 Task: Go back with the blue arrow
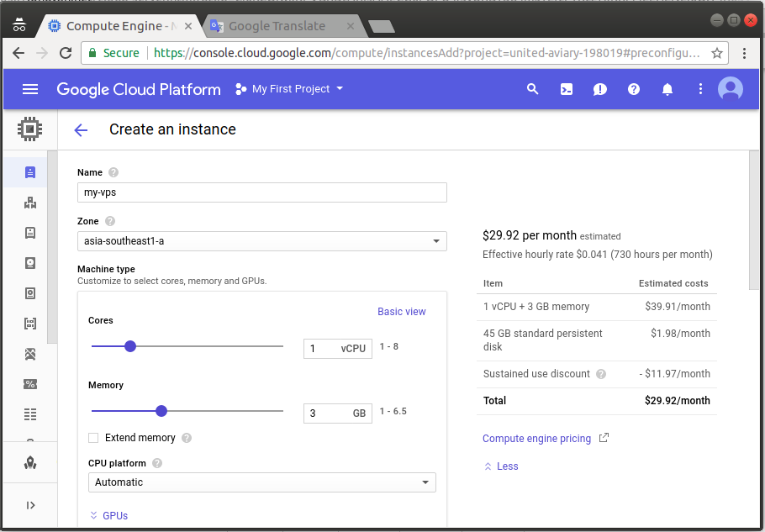pyautogui.click(x=81, y=129)
